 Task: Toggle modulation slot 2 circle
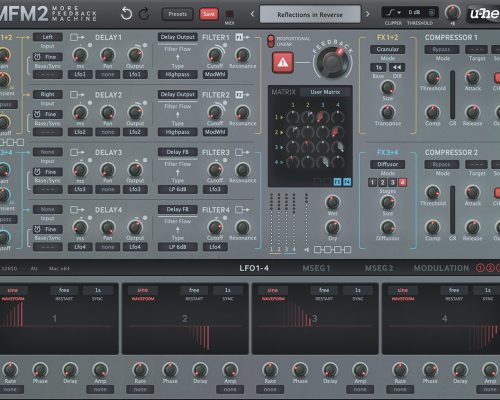[x=490, y=268]
